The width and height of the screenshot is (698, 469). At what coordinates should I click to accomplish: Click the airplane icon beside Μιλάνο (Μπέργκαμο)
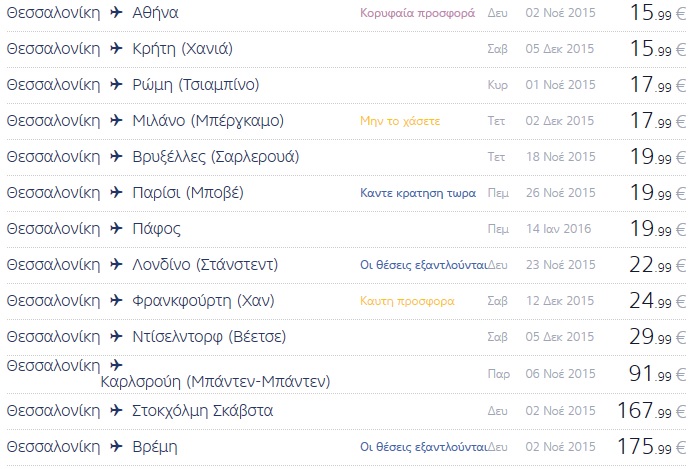(x=116, y=120)
